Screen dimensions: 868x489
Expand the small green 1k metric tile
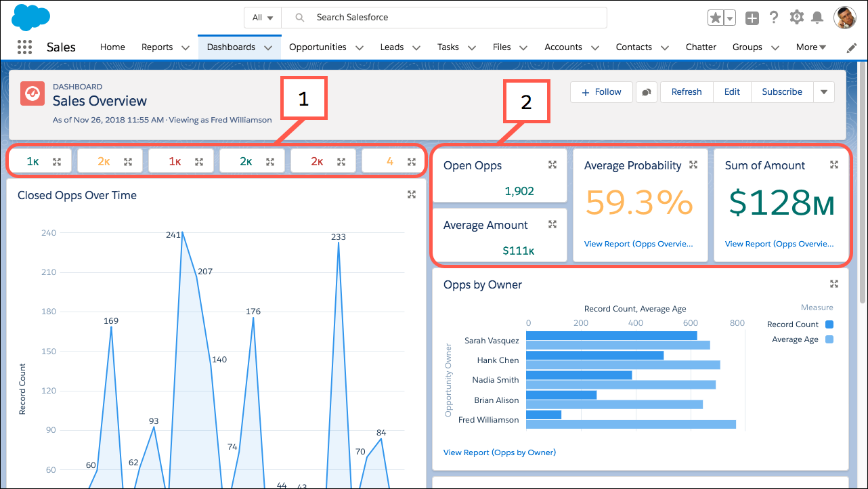point(57,162)
